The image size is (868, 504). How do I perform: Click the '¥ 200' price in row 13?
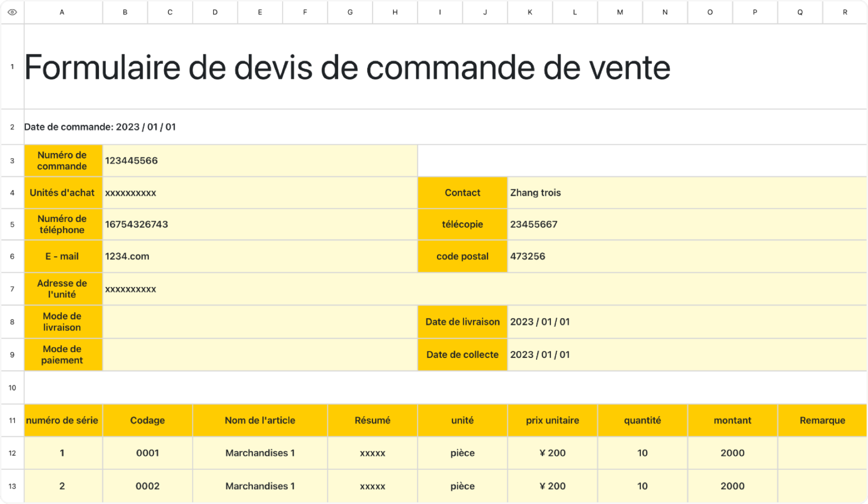pyautogui.click(x=552, y=486)
